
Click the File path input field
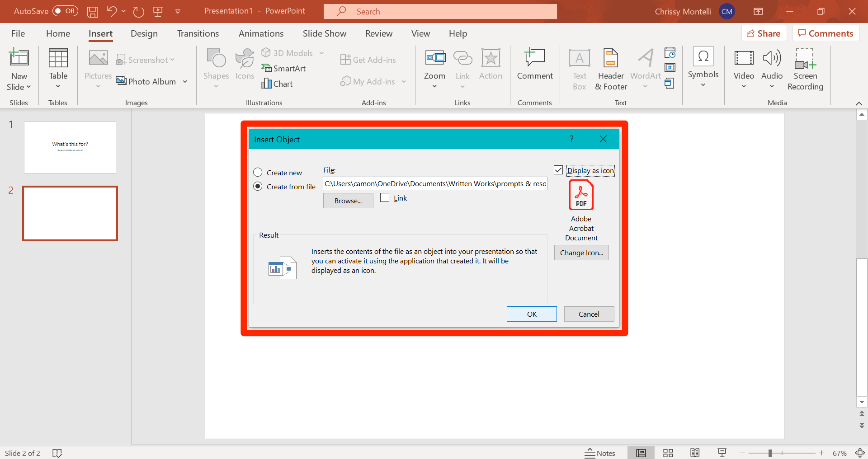pyautogui.click(x=435, y=183)
